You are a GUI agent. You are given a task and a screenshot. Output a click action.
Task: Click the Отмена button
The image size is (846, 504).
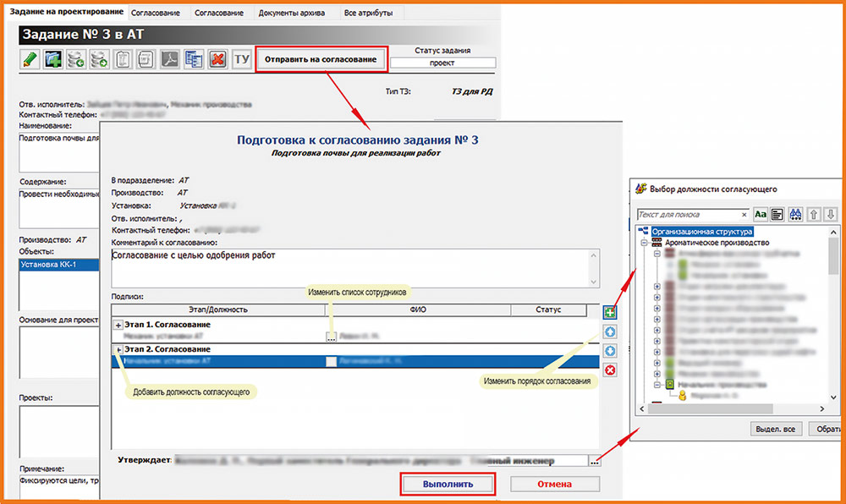click(554, 485)
